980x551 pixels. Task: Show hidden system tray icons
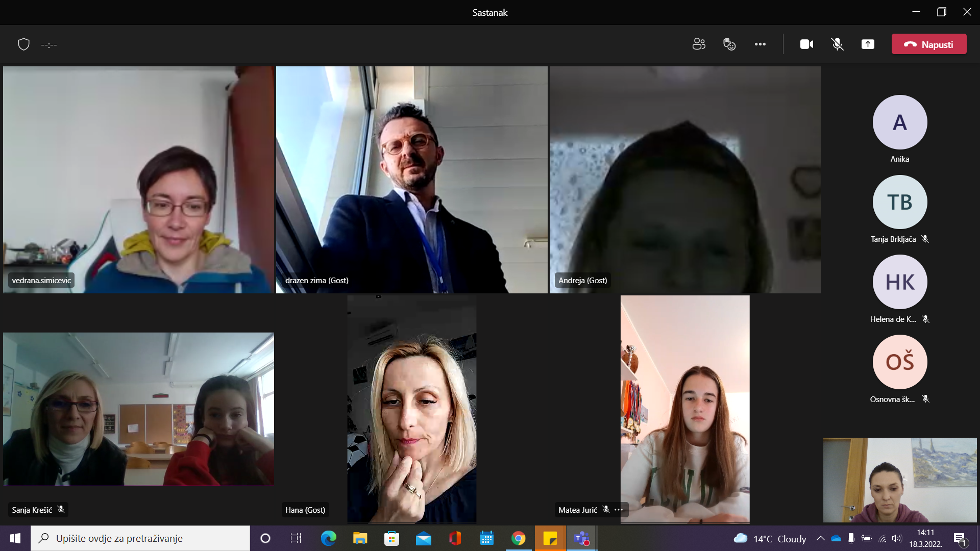pos(820,538)
